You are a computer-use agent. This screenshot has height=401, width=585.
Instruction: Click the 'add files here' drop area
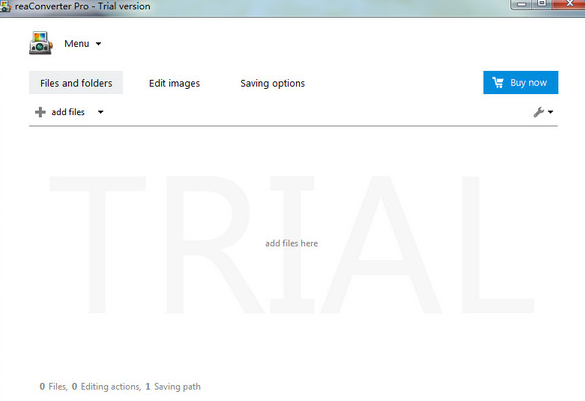291,243
